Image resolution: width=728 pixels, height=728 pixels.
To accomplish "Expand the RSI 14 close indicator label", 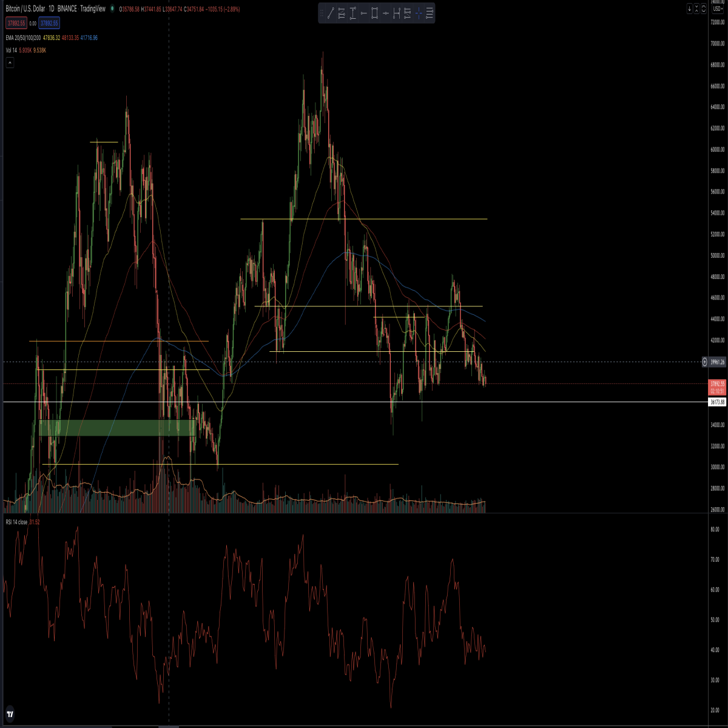I will click(16, 522).
